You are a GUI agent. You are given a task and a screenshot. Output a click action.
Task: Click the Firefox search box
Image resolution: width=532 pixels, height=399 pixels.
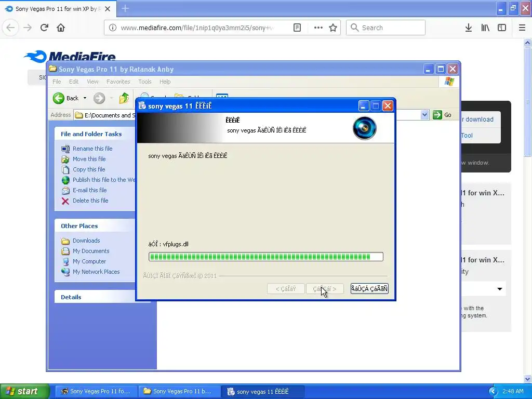(385, 28)
